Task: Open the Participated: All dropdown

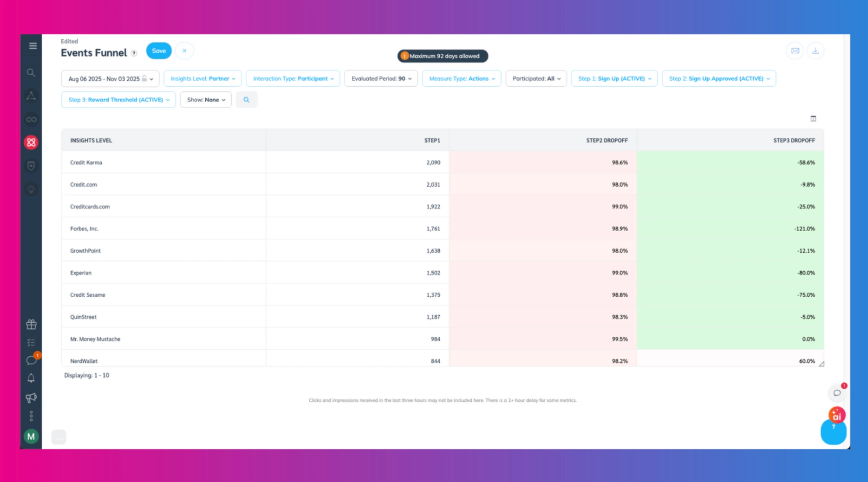Action: pyautogui.click(x=536, y=78)
